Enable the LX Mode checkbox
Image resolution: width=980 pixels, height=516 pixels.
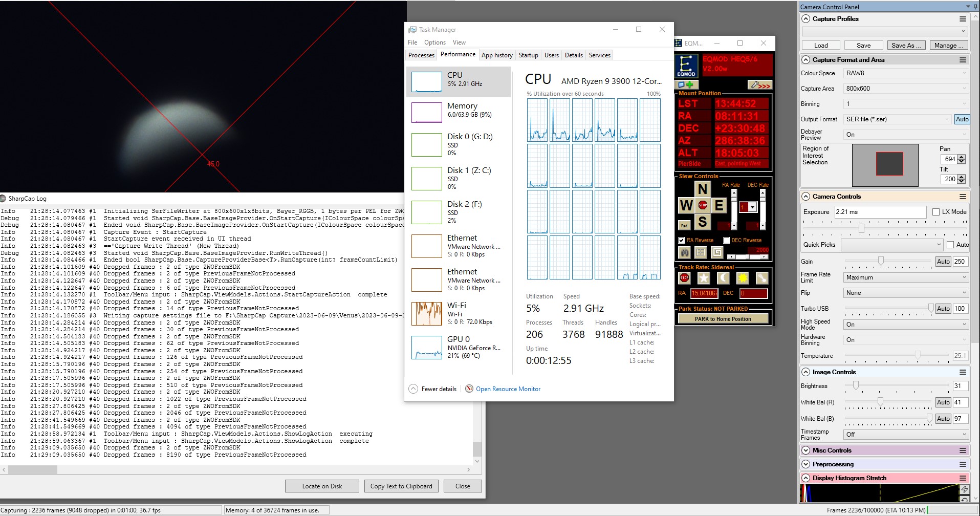pos(936,212)
